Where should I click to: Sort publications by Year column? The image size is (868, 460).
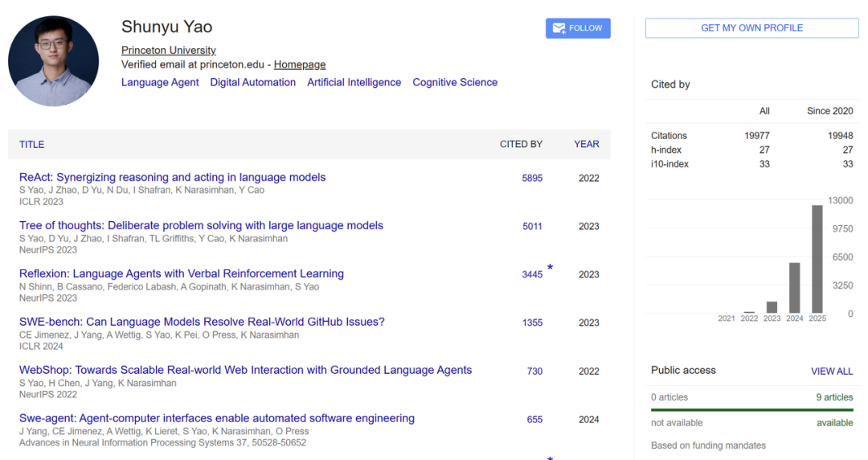586,144
